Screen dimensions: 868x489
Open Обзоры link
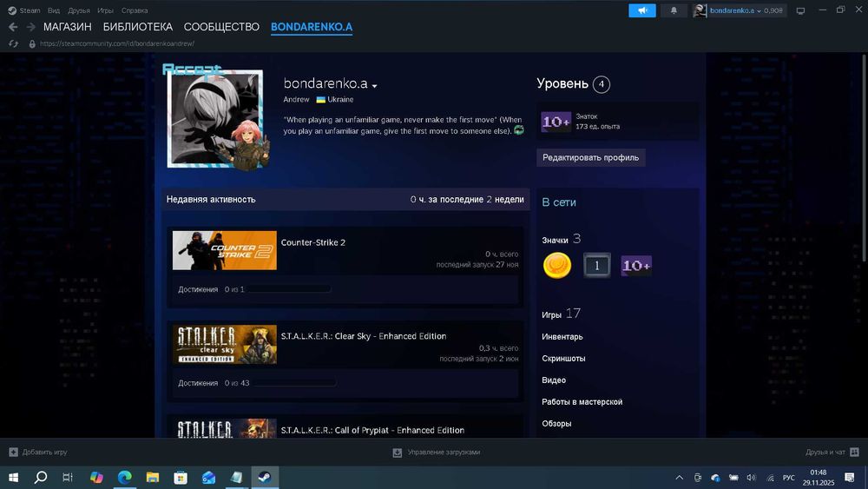click(x=556, y=424)
